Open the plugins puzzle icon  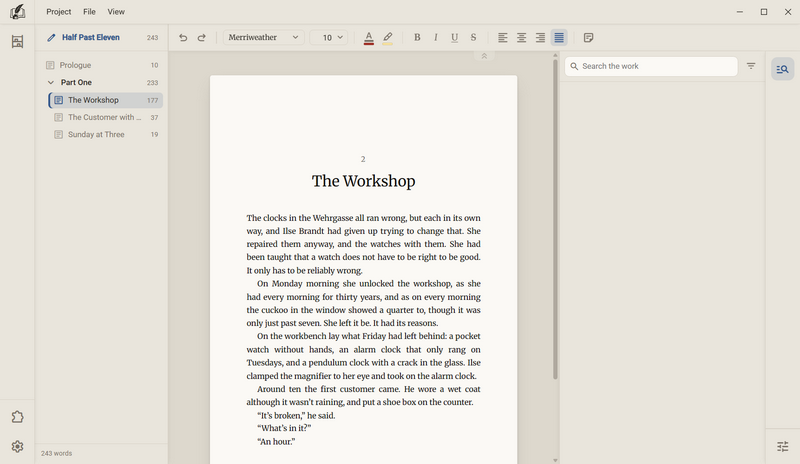point(17,417)
